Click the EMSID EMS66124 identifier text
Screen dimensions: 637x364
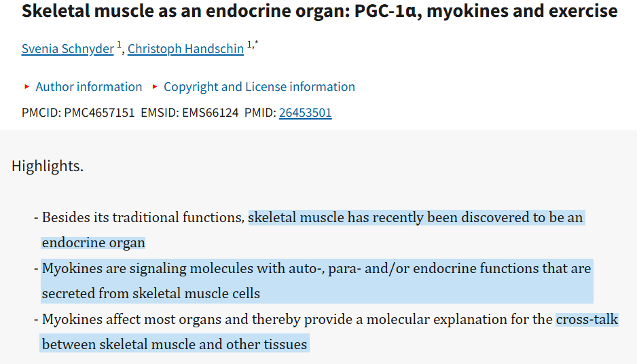tap(189, 113)
